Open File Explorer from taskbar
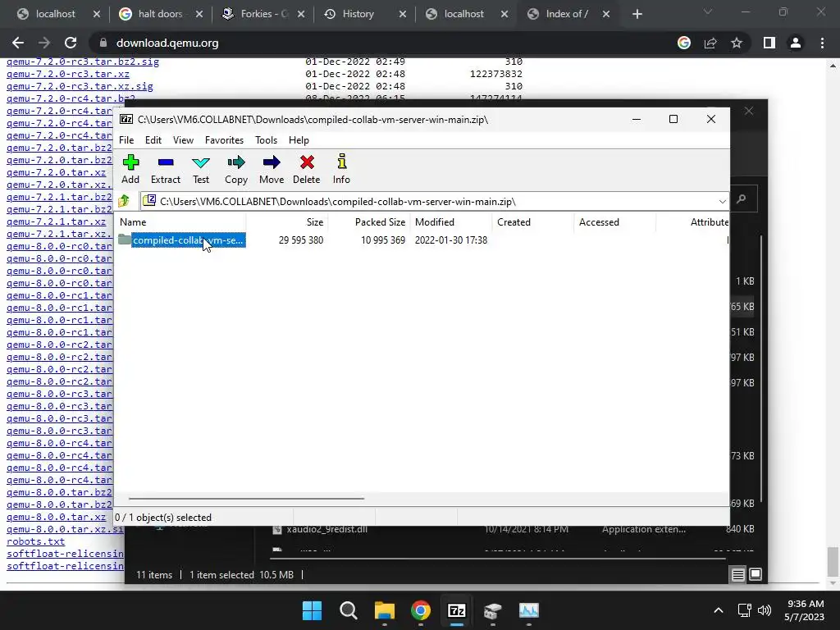The height and width of the screenshot is (630, 840). point(384,610)
